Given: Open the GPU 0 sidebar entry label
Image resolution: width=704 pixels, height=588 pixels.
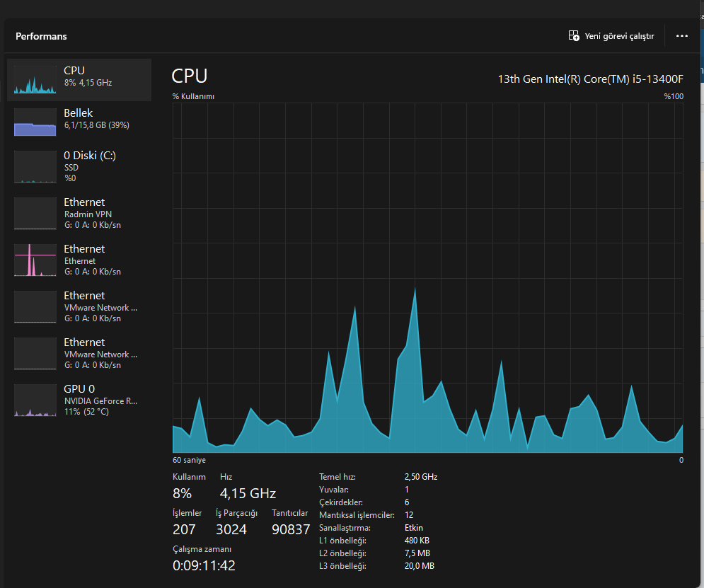Looking at the screenshot, I should point(79,388).
